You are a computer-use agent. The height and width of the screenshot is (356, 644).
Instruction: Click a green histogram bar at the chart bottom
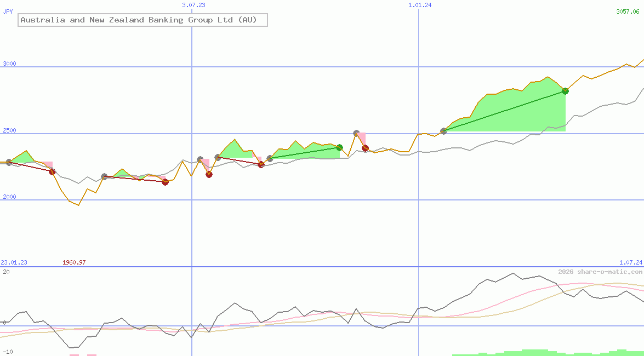[526, 353]
